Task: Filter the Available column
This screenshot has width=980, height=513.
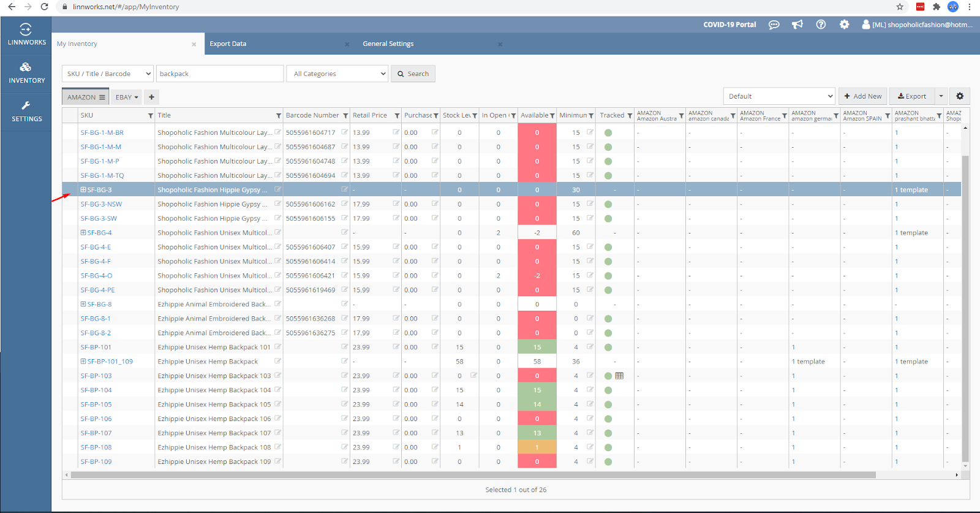Action: [552, 116]
